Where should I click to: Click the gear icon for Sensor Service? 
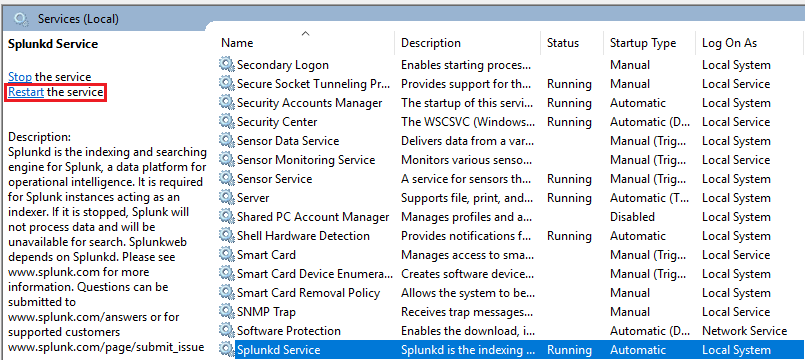point(226,178)
